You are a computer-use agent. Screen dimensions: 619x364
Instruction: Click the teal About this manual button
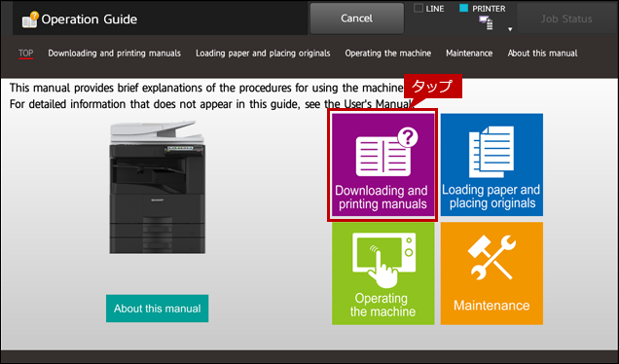157,309
